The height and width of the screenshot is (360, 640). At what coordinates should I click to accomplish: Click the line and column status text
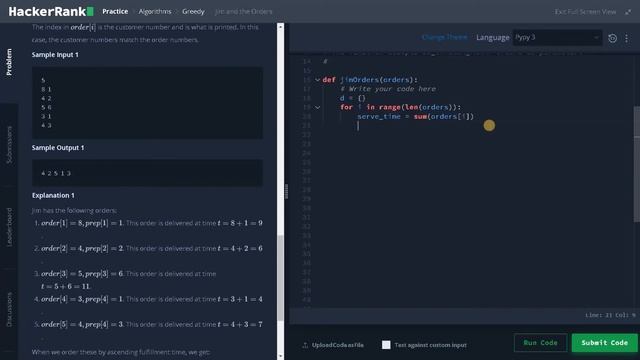pyautogui.click(x=610, y=315)
